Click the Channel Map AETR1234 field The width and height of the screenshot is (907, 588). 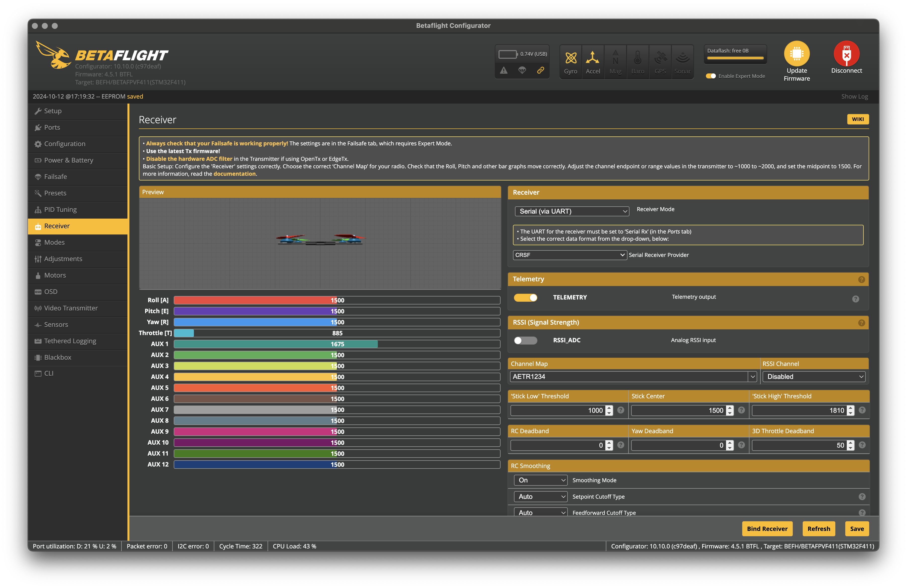pyautogui.click(x=629, y=376)
